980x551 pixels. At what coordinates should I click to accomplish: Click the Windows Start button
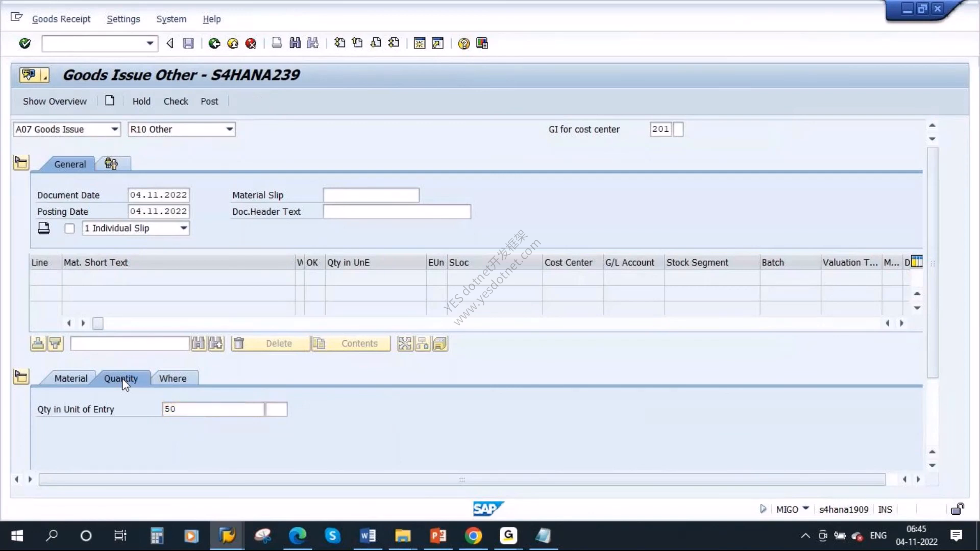17,536
